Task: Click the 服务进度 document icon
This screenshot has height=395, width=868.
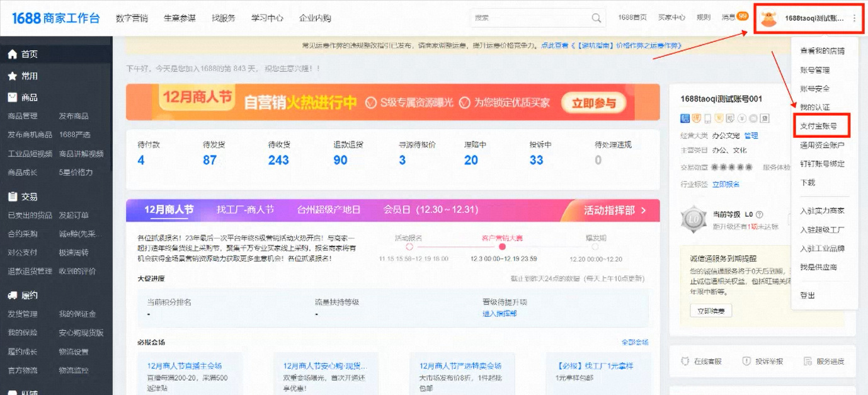Action: [808, 362]
